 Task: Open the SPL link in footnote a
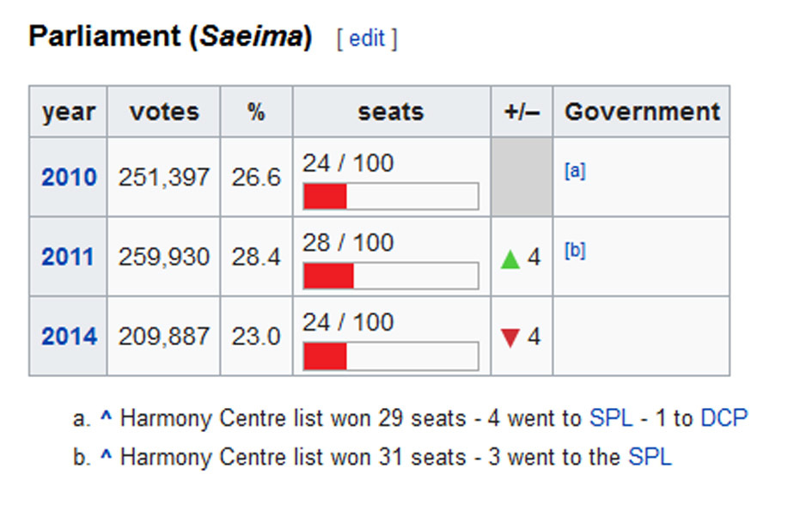tap(611, 418)
